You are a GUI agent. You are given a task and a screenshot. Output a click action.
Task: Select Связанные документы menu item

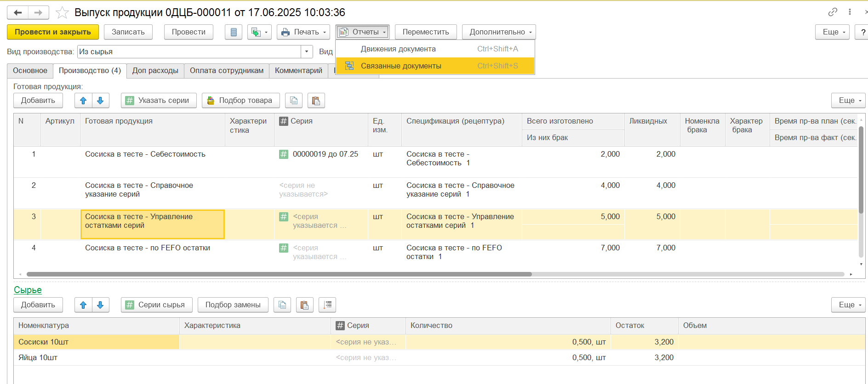(401, 66)
